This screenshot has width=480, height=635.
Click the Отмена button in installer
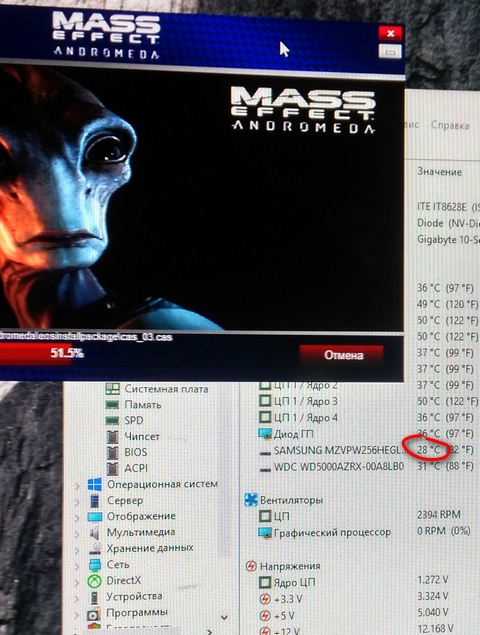click(x=342, y=355)
